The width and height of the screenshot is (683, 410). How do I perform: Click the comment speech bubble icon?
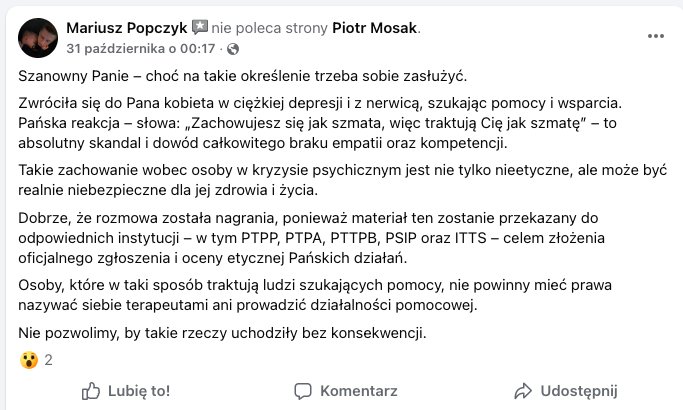(x=304, y=390)
